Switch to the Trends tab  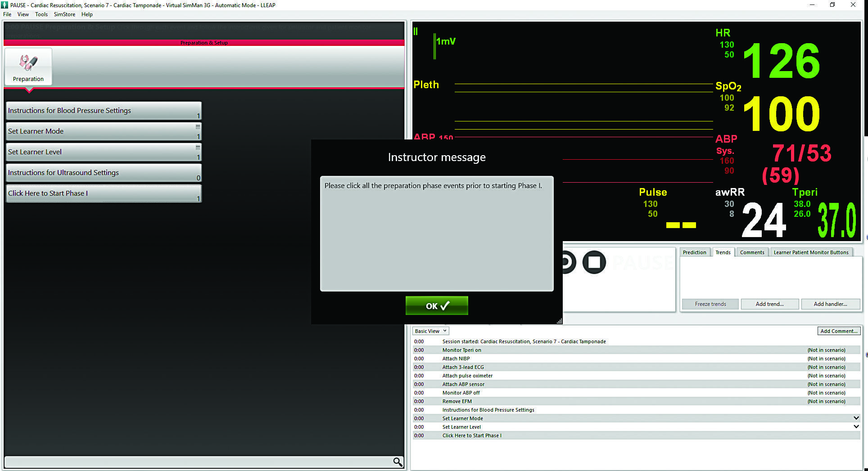pos(723,252)
